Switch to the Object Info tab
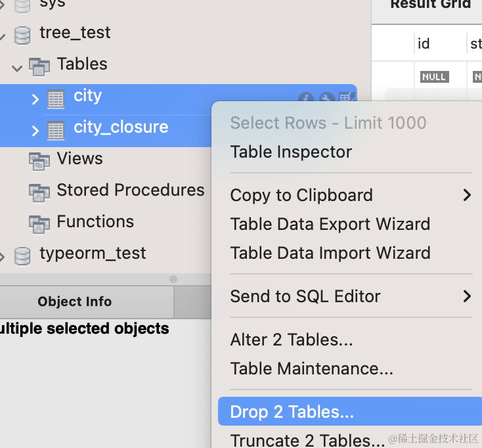This screenshot has width=482, height=448. (75, 302)
